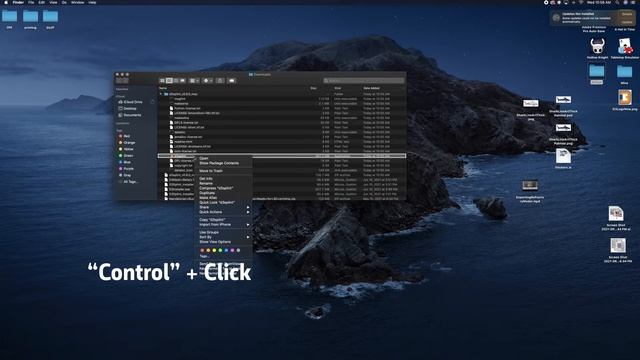Pick the purple tag color in context menu
This screenshot has width=640, height=360.
tap(232, 250)
